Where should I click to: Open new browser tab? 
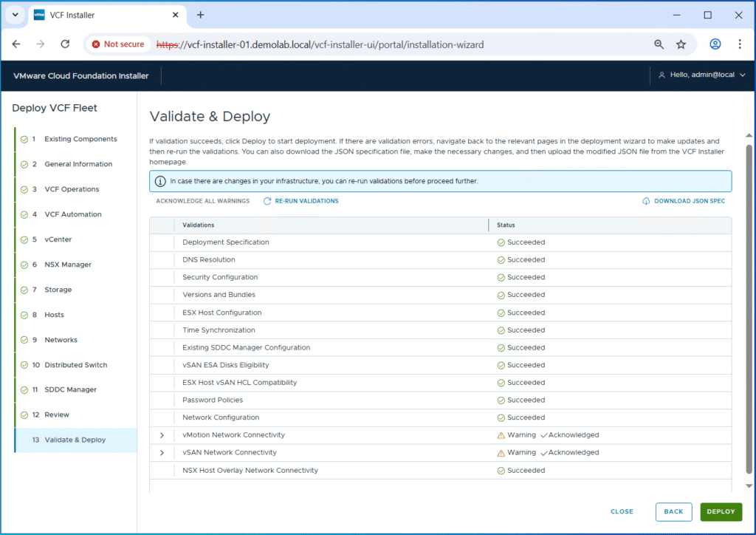point(200,15)
